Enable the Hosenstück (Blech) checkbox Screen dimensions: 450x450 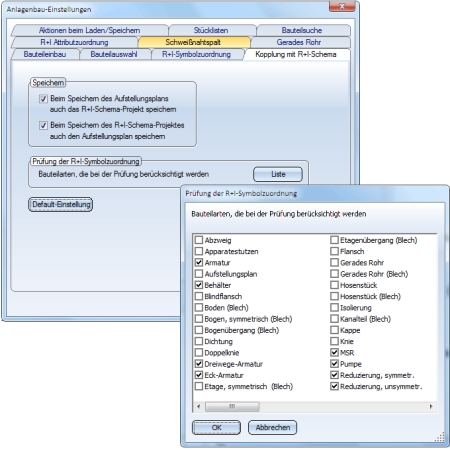point(334,296)
